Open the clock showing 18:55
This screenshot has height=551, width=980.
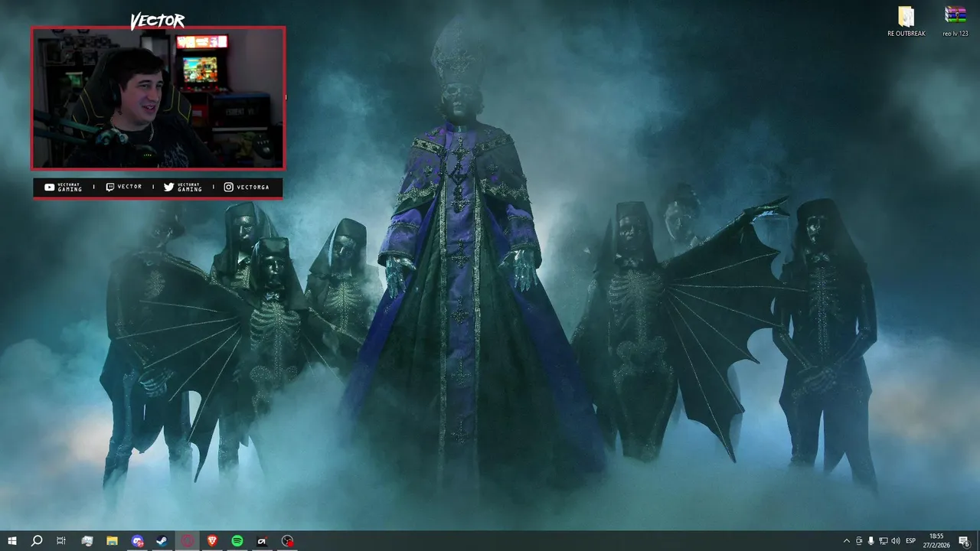point(936,541)
